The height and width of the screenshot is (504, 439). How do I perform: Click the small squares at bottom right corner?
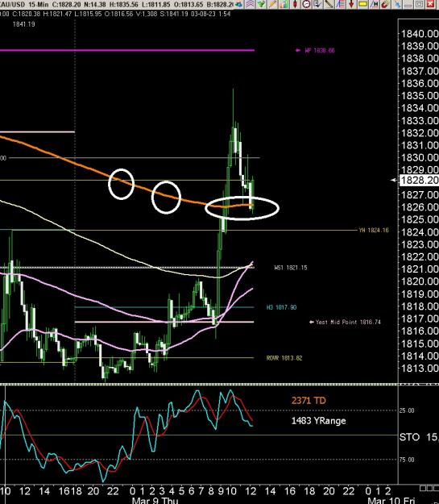(429, 489)
